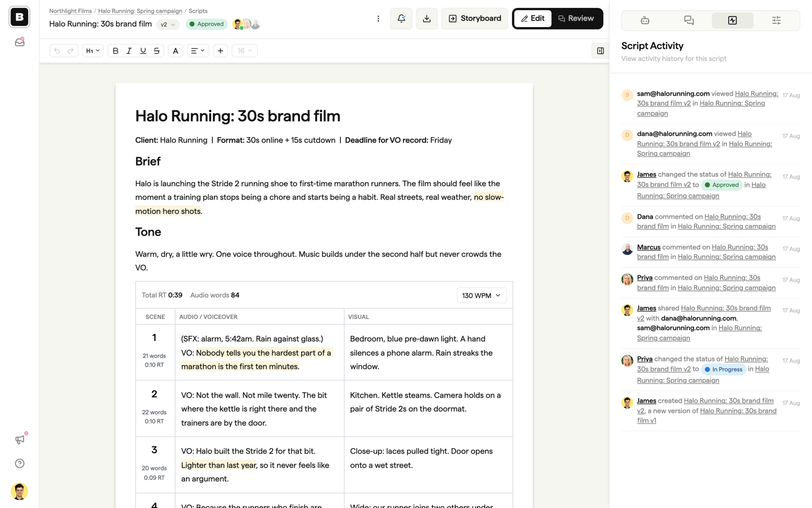This screenshot has height=508, width=812.
Task: Click Dana's avatar in commented activity
Action: (627, 218)
